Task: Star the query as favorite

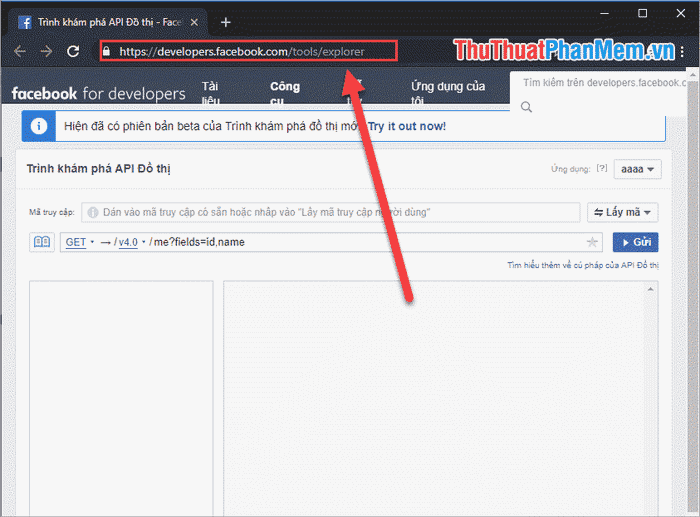Action: click(x=592, y=242)
